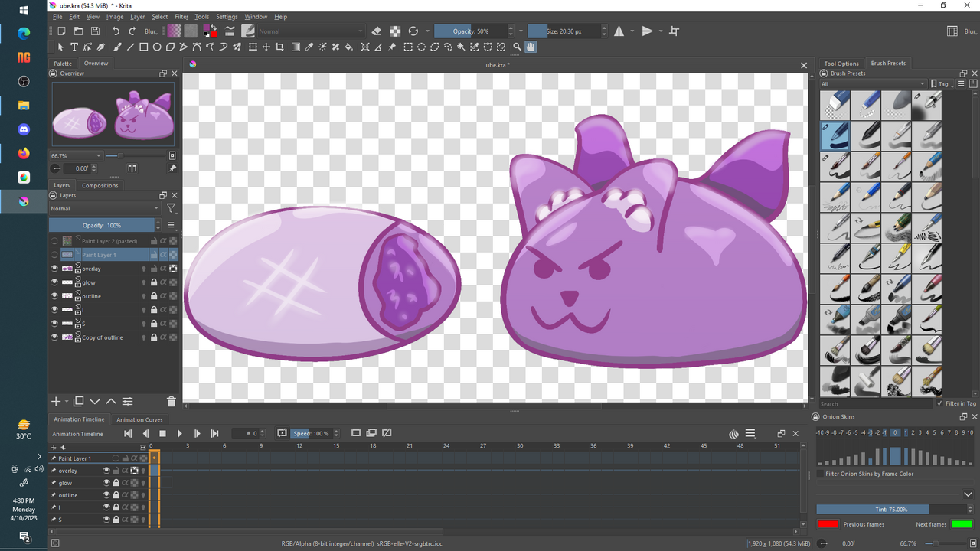Select the Rectangle shape tool
Image resolution: width=980 pixels, height=551 pixels.
[x=143, y=47]
